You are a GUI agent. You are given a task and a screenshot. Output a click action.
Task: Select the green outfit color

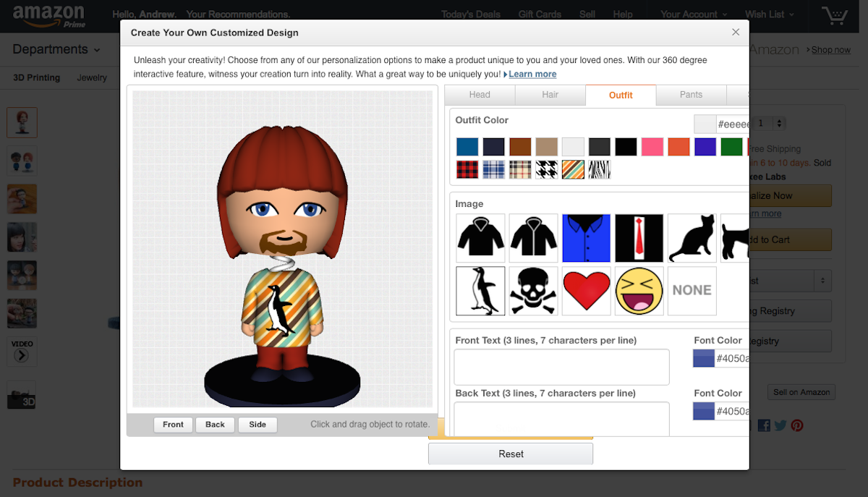point(732,147)
